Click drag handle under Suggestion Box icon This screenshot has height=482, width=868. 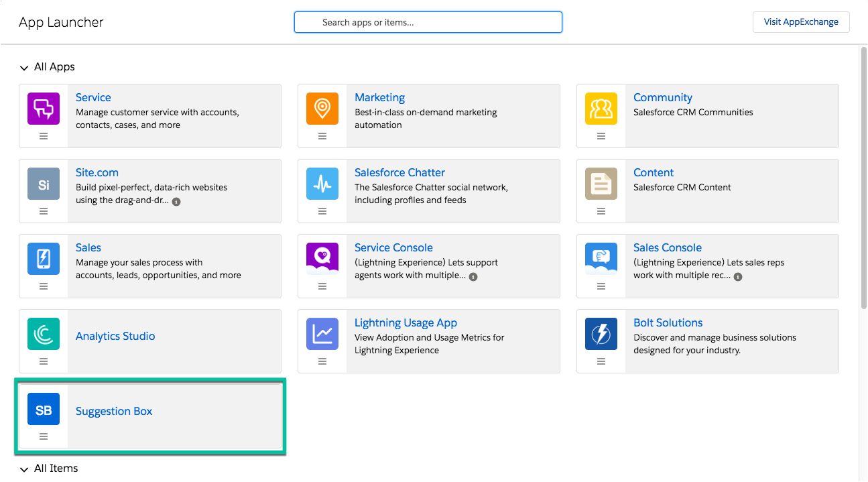(44, 436)
